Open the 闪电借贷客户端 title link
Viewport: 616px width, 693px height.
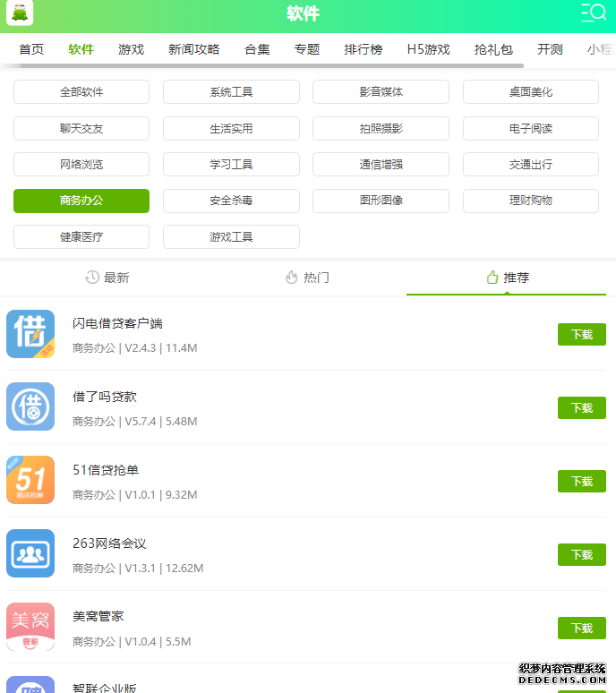tap(117, 323)
